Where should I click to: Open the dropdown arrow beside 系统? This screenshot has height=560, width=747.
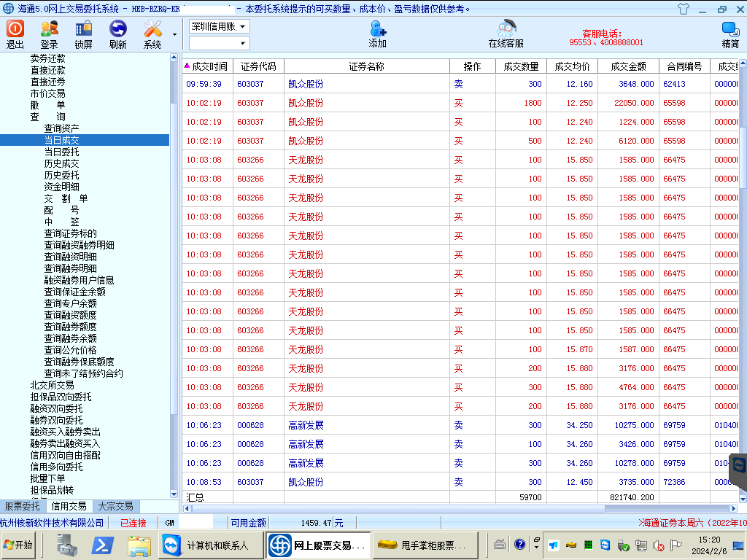pyautogui.click(x=174, y=34)
